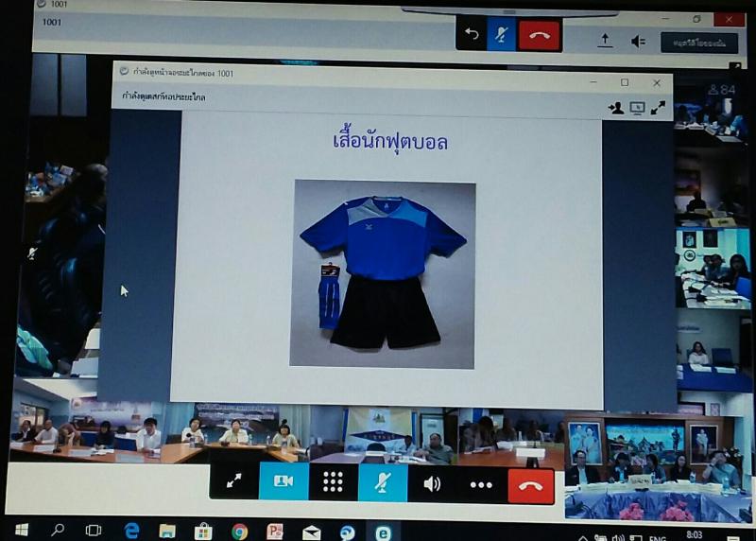Click the taskbar clock showing 8:03
The height and width of the screenshot is (541, 756).
(695, 534)
